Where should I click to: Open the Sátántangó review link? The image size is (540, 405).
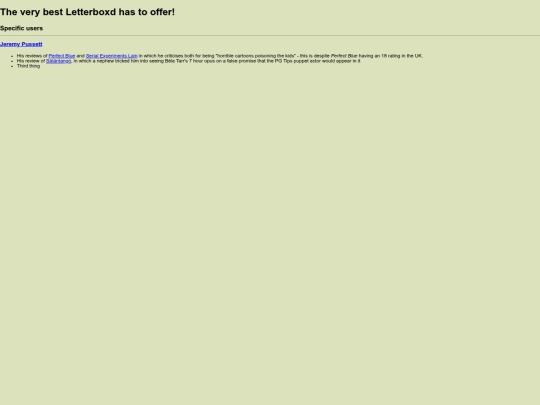coord(59,61)
